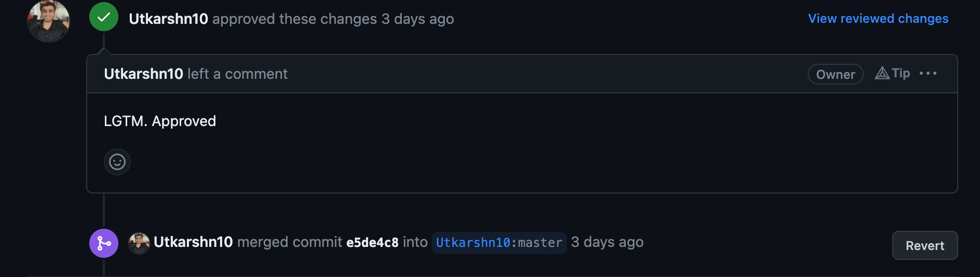Click the green approved checkmark icon
This screenshot has height=277, width=980.
click(x=104, y=17)
